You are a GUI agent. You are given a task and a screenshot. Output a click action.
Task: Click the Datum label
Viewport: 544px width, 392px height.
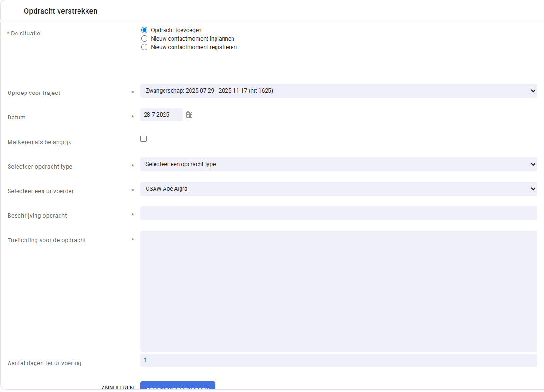[17, 118]
